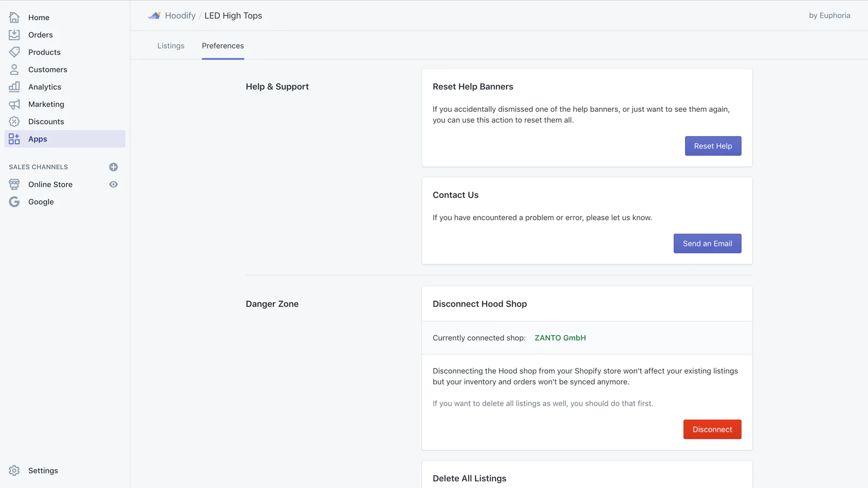Click the Marketing megaphone icon
This screenshot has height=488, width=868.
pyautogui.click(x=14, y=104)
